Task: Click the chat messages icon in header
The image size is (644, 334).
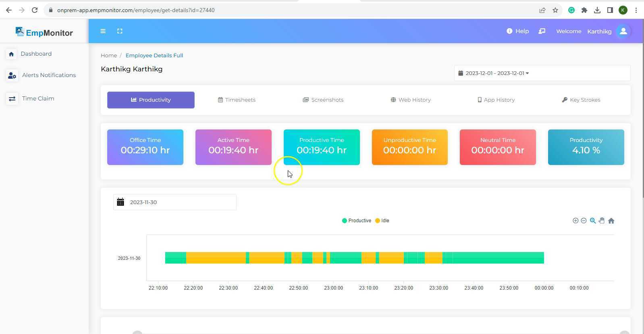Action: click(x=542, y=31)
